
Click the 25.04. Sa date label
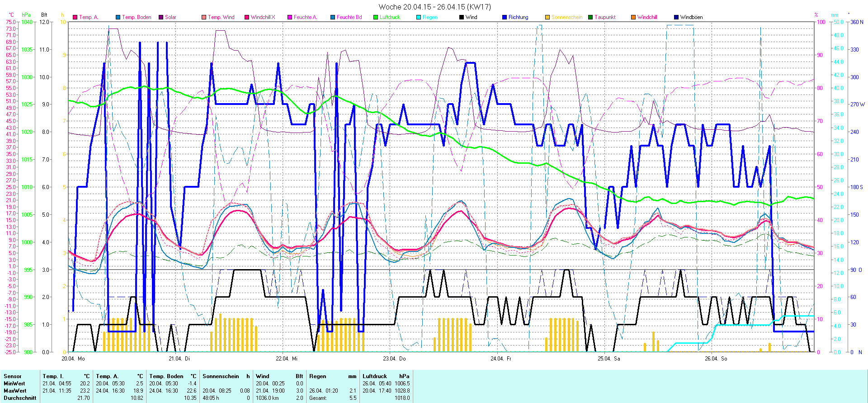coord(609,359)
